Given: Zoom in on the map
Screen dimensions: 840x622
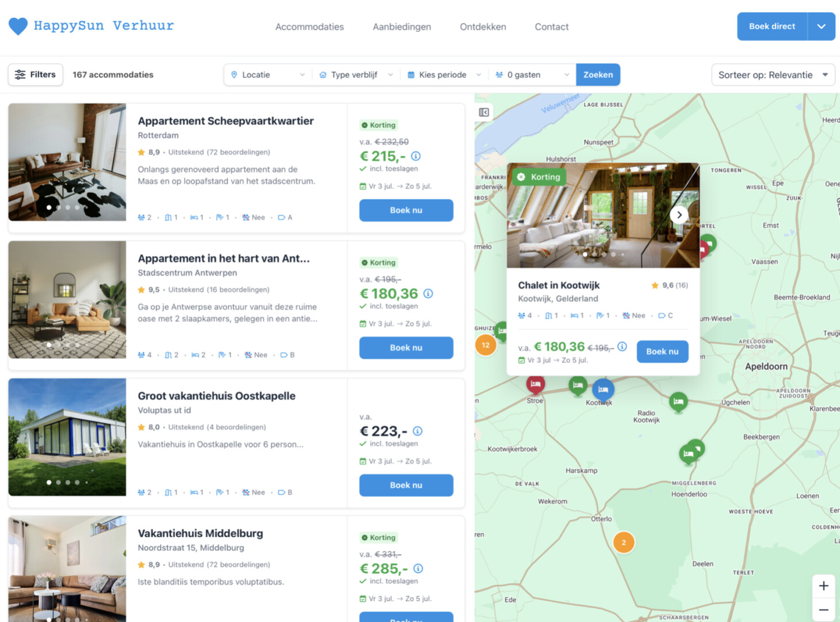Looking at the screenshot, I should [x=823, y=586].
